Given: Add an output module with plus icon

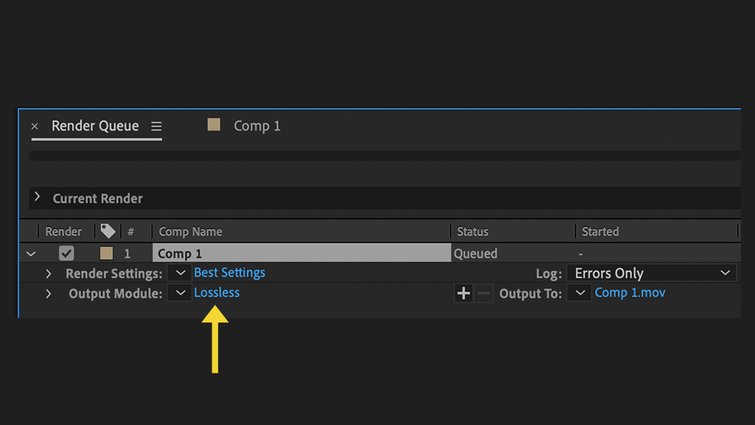Looking at the screenshot, I should (463, 293).
